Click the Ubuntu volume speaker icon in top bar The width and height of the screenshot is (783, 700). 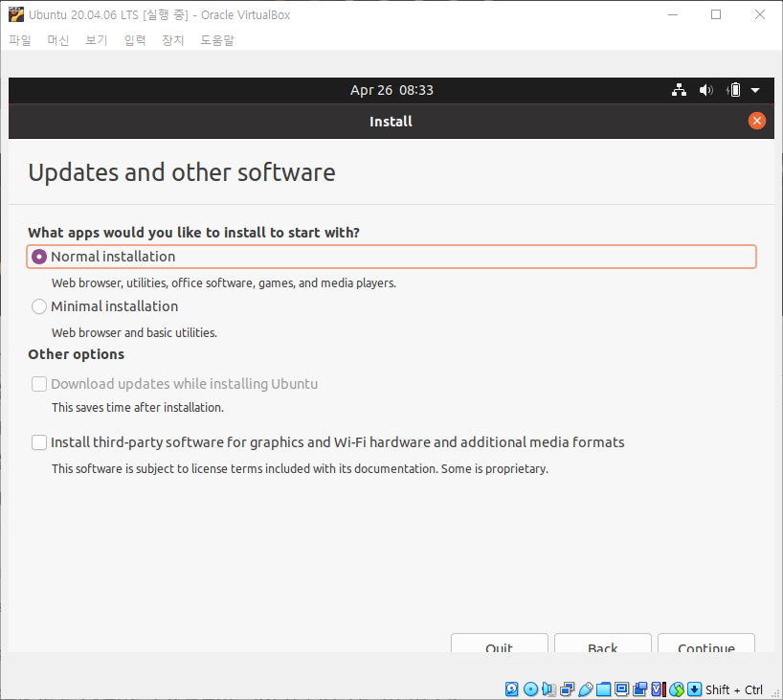click(x=705, y=90)
